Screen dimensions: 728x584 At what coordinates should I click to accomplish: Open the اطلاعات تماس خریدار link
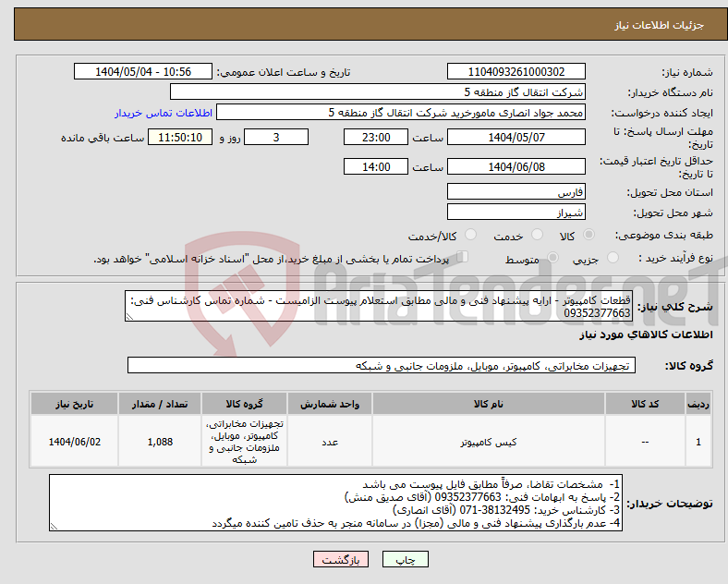click(x=164, y=113)
